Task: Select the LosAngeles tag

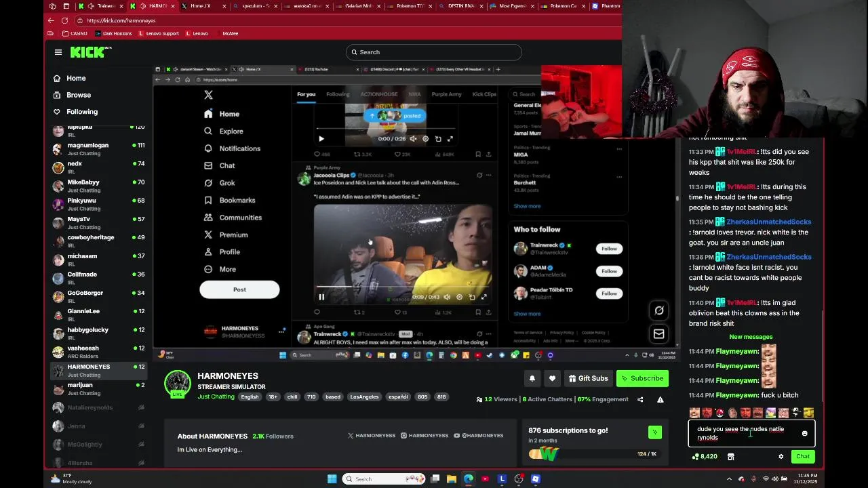Action: click(x=364, y=396)
